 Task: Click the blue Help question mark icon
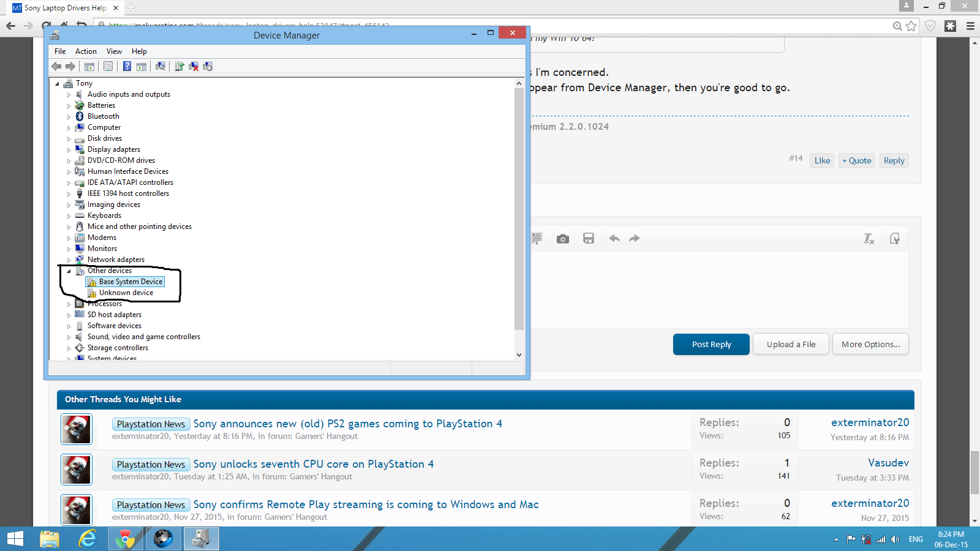pyautogui.click(x=127, y=66)
